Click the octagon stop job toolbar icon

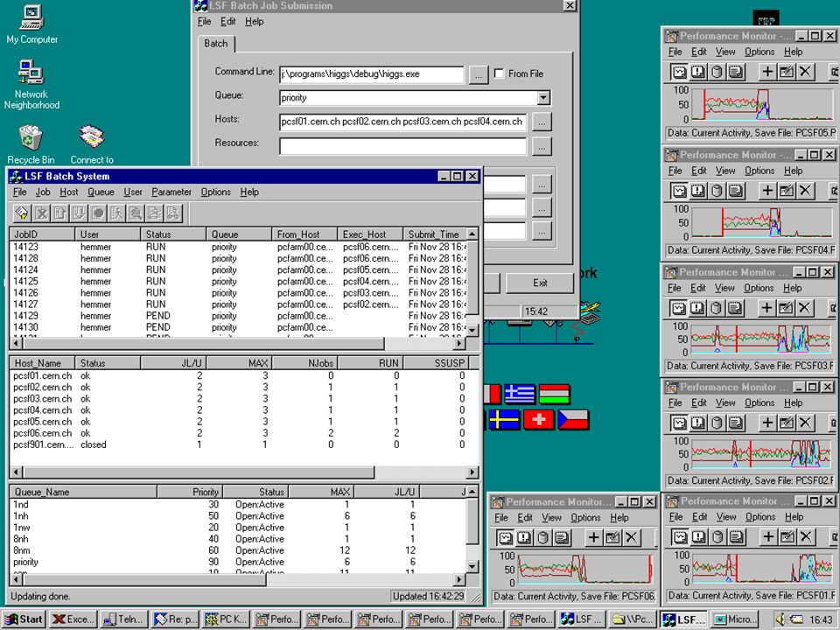click(x=97, y=213)
